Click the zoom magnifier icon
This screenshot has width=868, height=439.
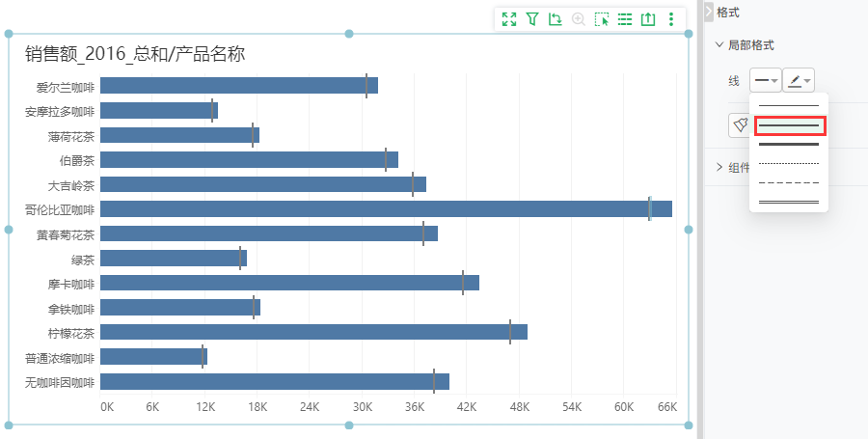click(x=579, y=19)
